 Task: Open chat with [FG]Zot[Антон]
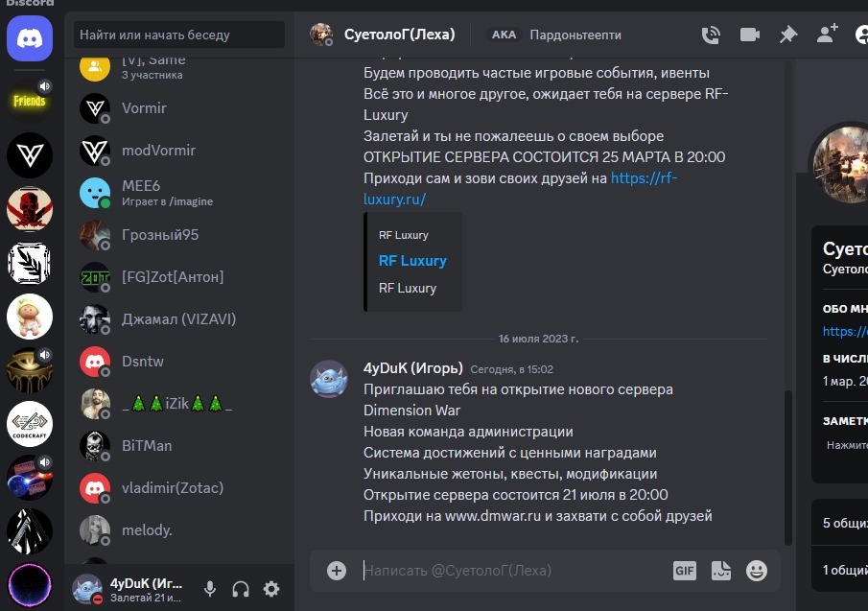[180, 276]
